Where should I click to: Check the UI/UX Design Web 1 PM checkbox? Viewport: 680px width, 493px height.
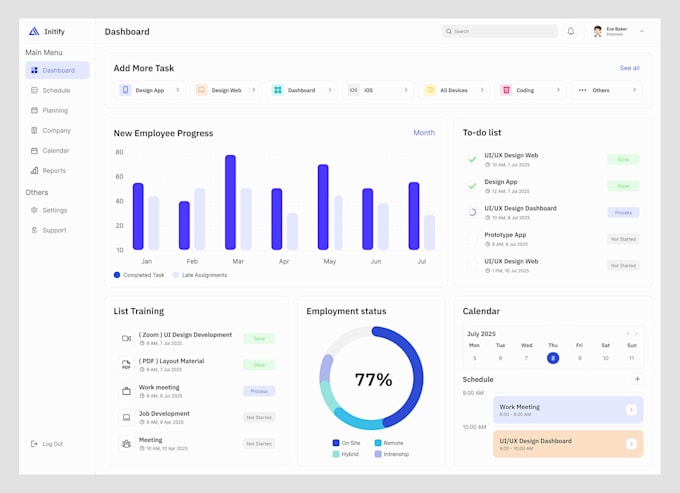pyautogui.click(x=472, y=265)
